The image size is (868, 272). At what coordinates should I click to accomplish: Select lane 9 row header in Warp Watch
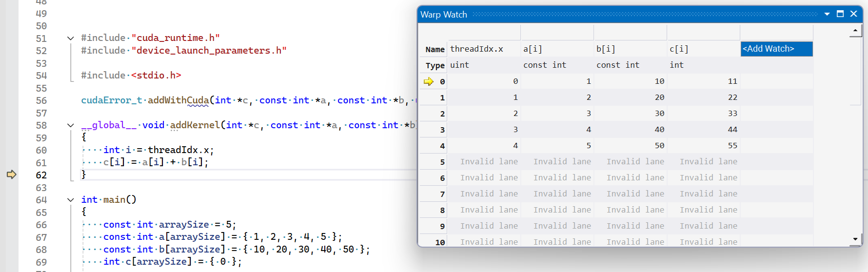coord(434,226)
